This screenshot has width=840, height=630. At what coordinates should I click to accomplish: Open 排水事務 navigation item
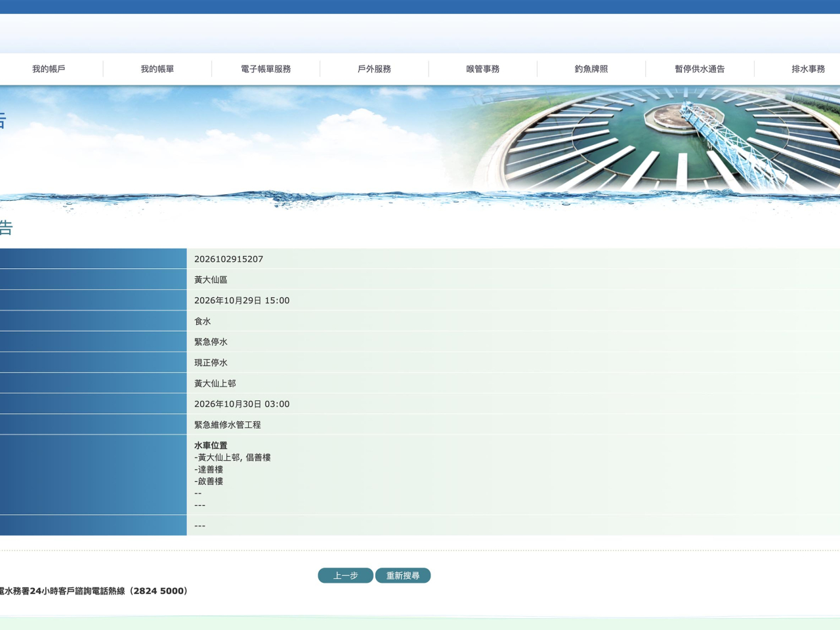coord(808,69)
